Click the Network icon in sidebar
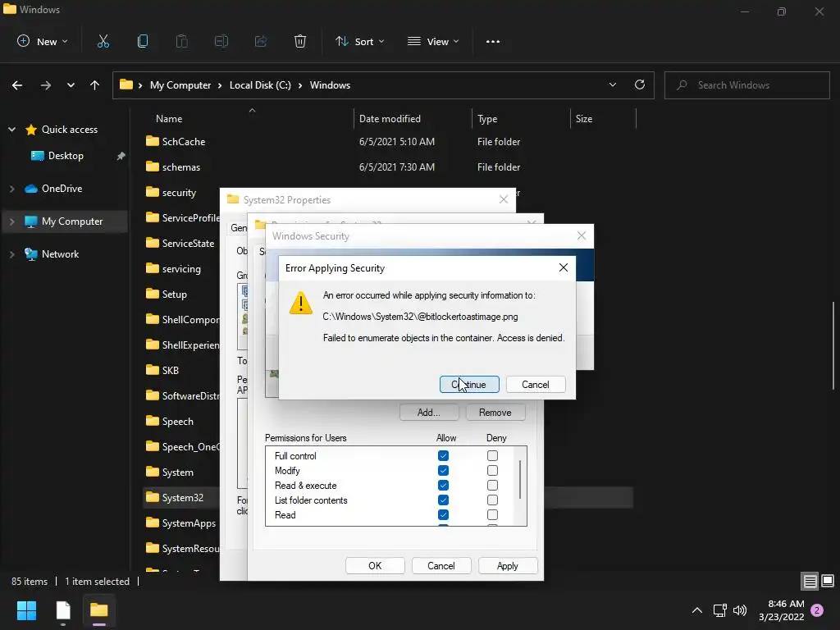Screen dimensions: 840x630 (x=31, y=254)
